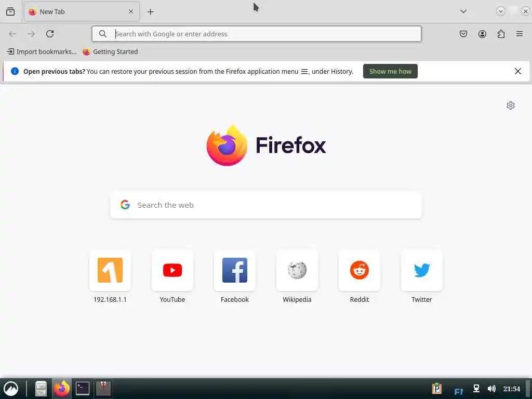
Task: Open the volume speaker tray icon
Action: pos(491,389)
